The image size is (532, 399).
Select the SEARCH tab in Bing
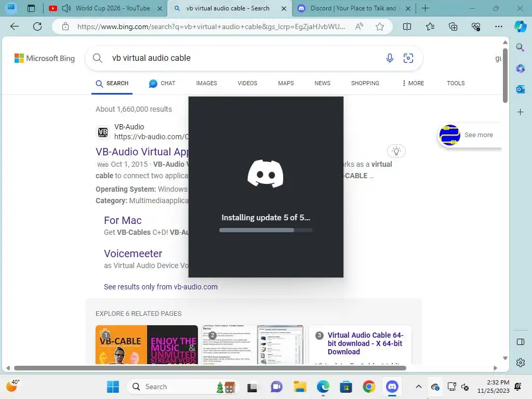point(112,83)
